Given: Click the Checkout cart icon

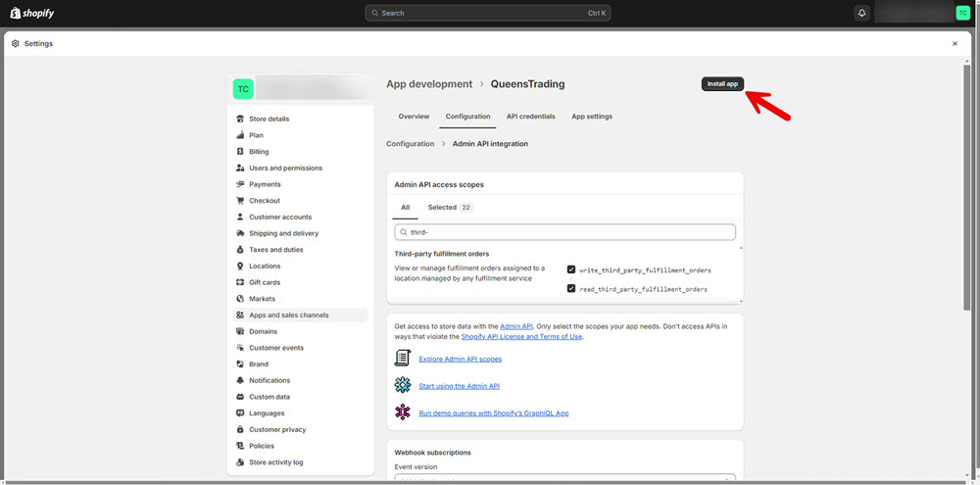Looking at the screenshot, I should click(240, 201).
